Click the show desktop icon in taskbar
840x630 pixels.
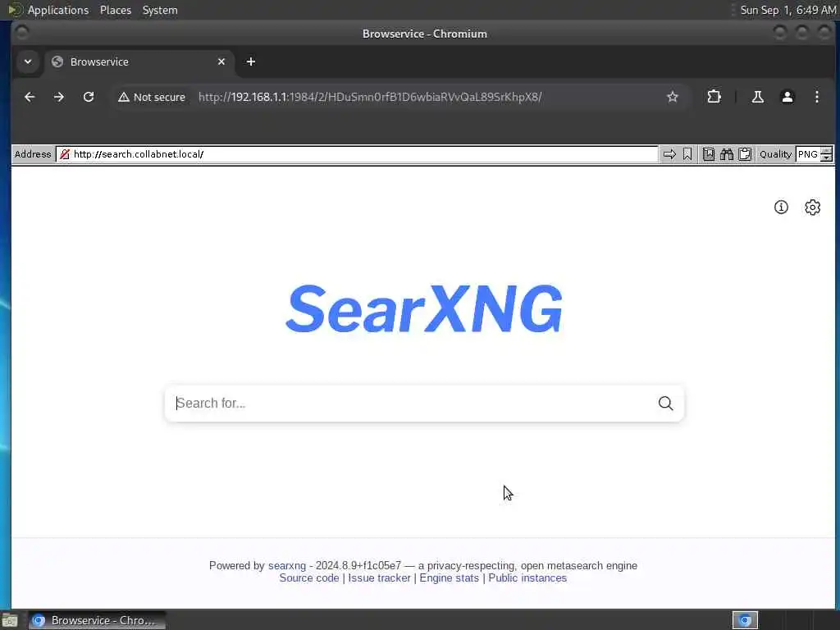pos(10,620)
